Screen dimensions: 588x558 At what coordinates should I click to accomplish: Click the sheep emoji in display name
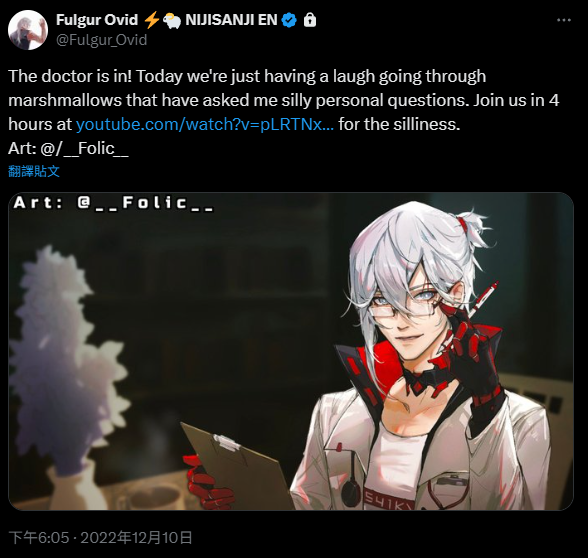pyautogui.click(x=172, y=21)
